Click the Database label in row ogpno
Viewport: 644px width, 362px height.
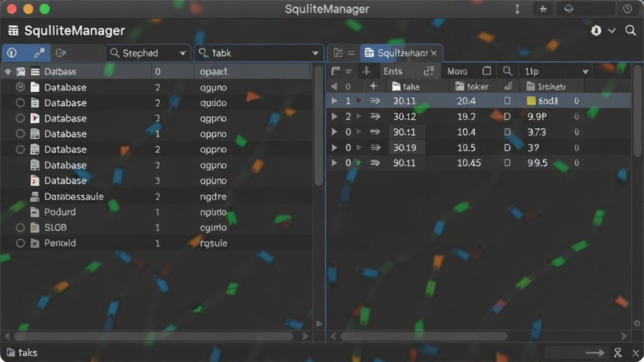[65, 165]
